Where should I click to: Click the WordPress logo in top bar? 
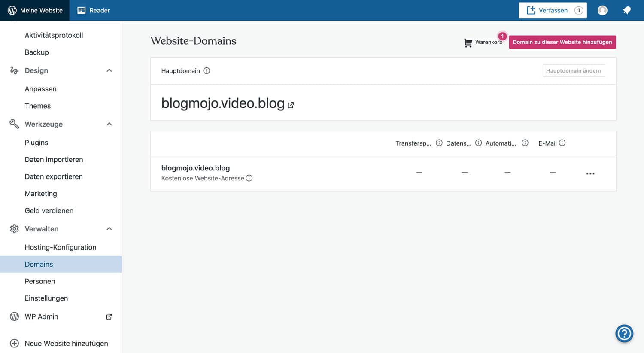(x=11, y=10)
